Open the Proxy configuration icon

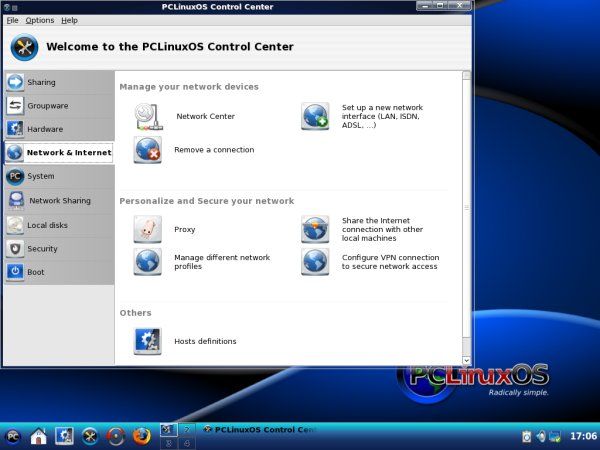click(x=148, y=229)
